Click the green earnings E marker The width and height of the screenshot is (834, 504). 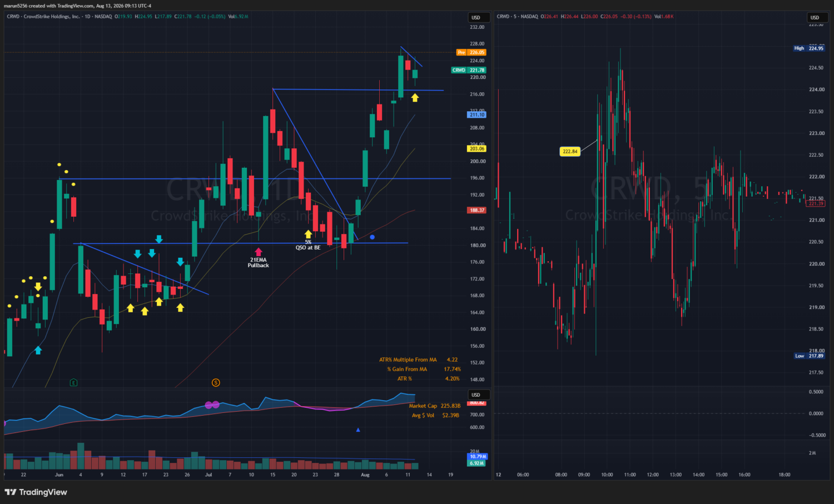[73, 382]
